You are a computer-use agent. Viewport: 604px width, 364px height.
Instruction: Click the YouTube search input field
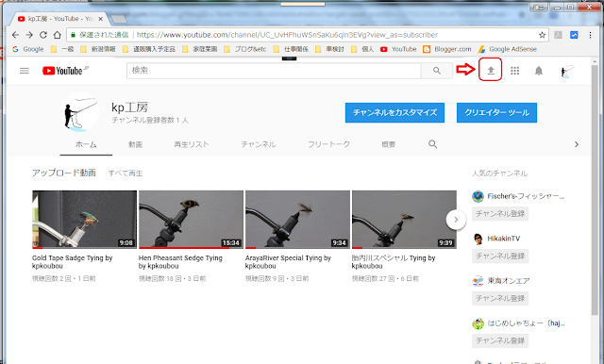coord(274,71)
